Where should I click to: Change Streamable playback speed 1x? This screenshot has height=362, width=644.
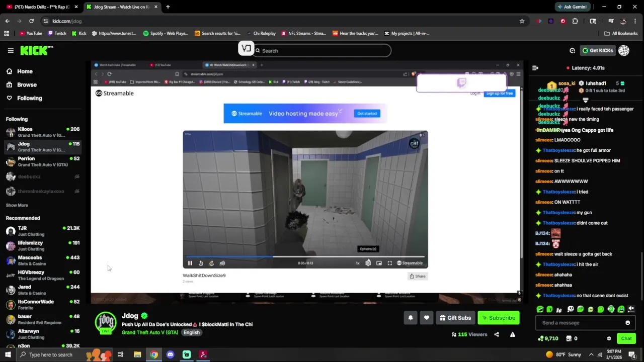[358, 263]
